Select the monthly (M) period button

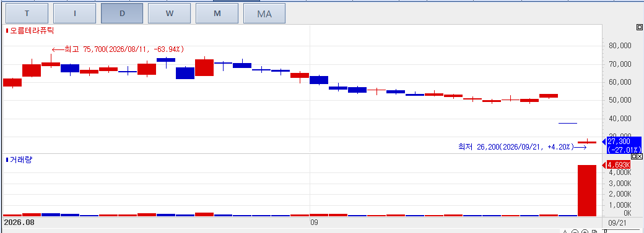(x=217, y=13)
